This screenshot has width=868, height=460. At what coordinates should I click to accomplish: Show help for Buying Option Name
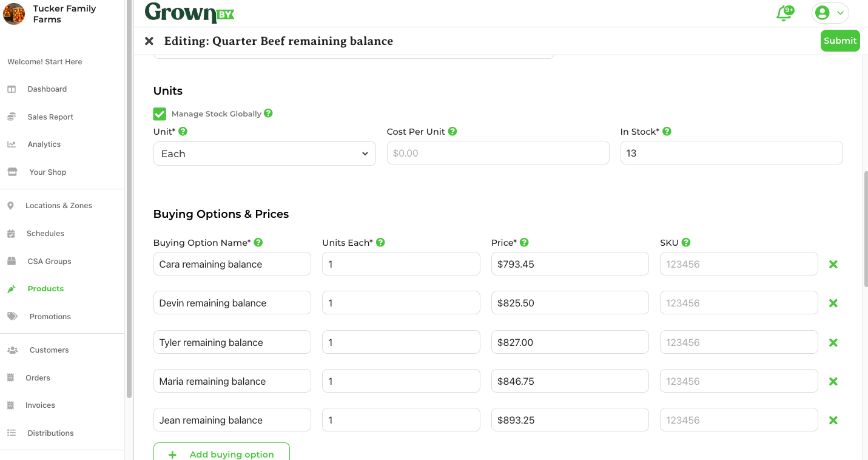[x=258, y=242]
